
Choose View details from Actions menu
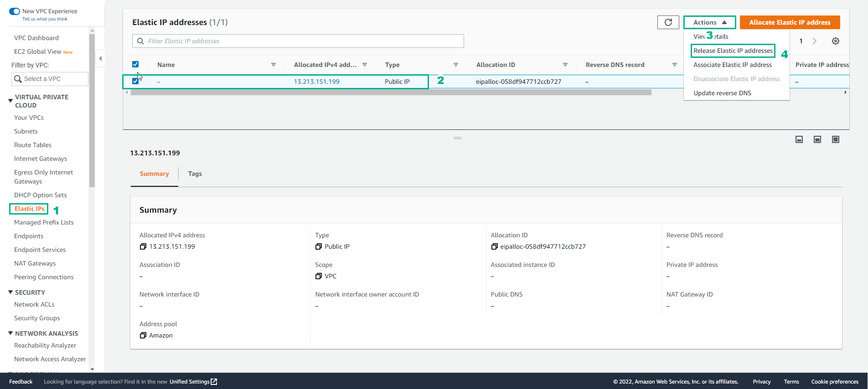pyautogui.click(x=711, y=36)
